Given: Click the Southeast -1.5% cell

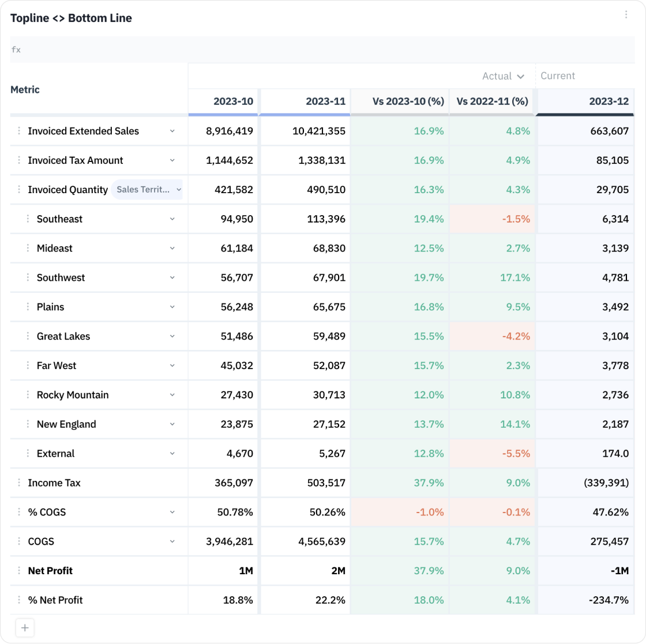Looking at the screenshot, I should pos(492,219).
